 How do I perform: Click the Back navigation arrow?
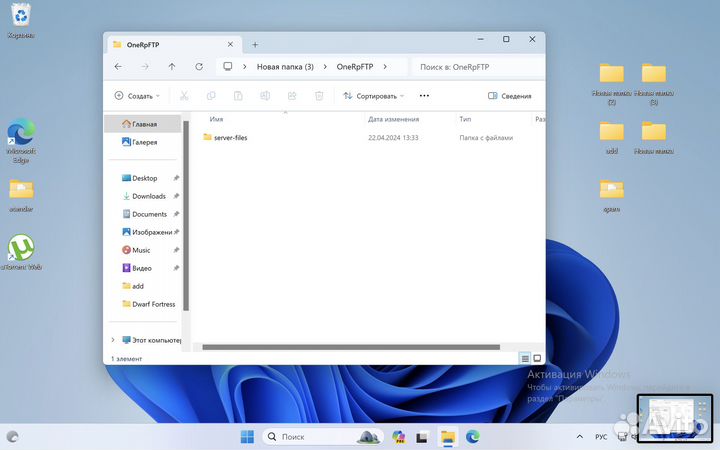[118, 67]
